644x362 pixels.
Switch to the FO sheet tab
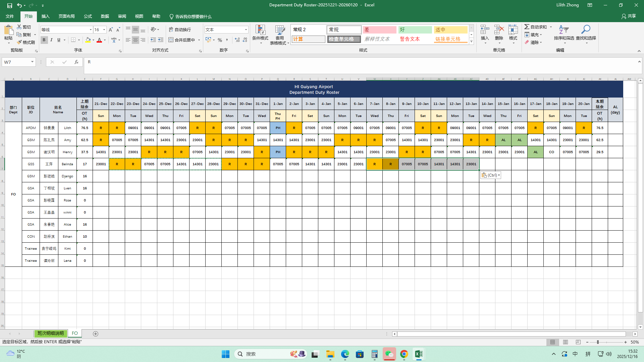[x=74, y=334]
